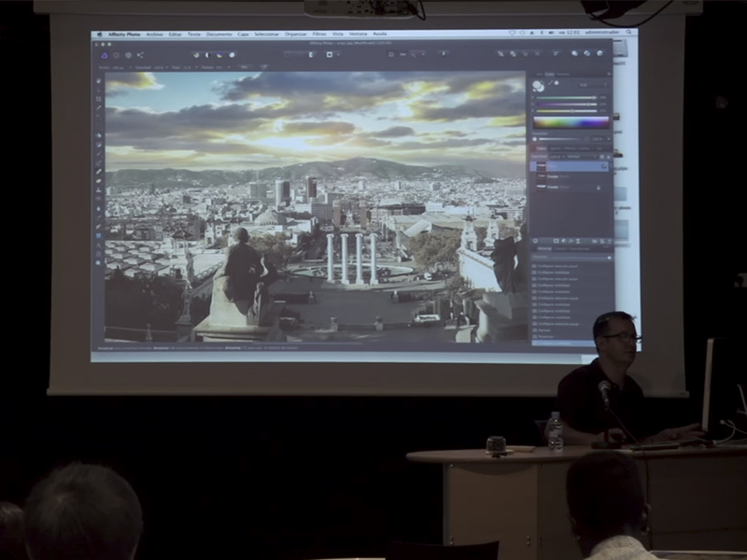Open the layer opacity 100% dropdown
This screenshot has width=747, height=560.
[557, 157]
